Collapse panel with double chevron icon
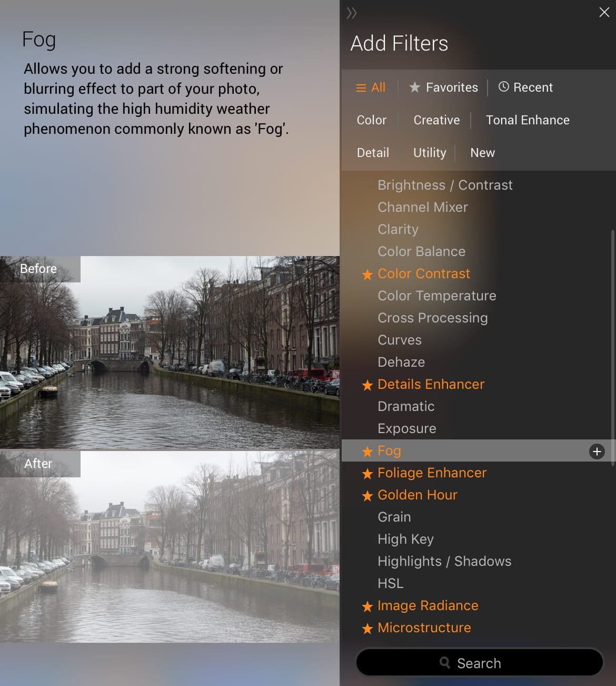 point(352,13)
